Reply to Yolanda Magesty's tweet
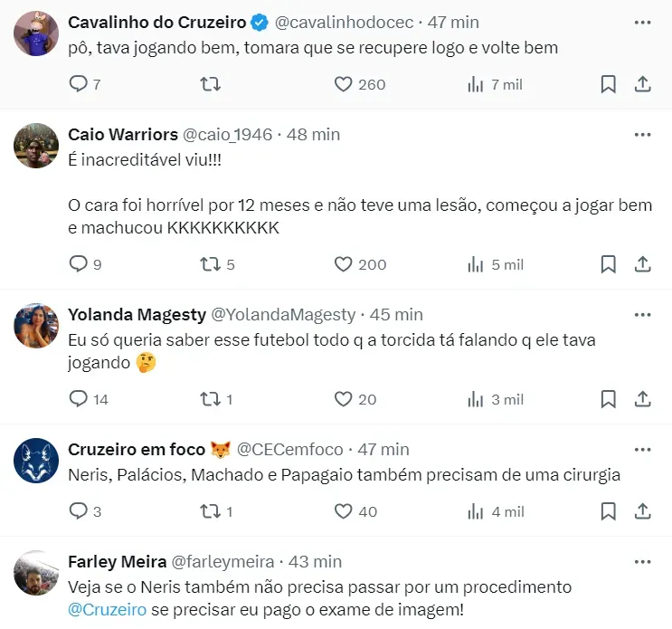The height and width of the screenshot is (629, 672). pos(79,399)
